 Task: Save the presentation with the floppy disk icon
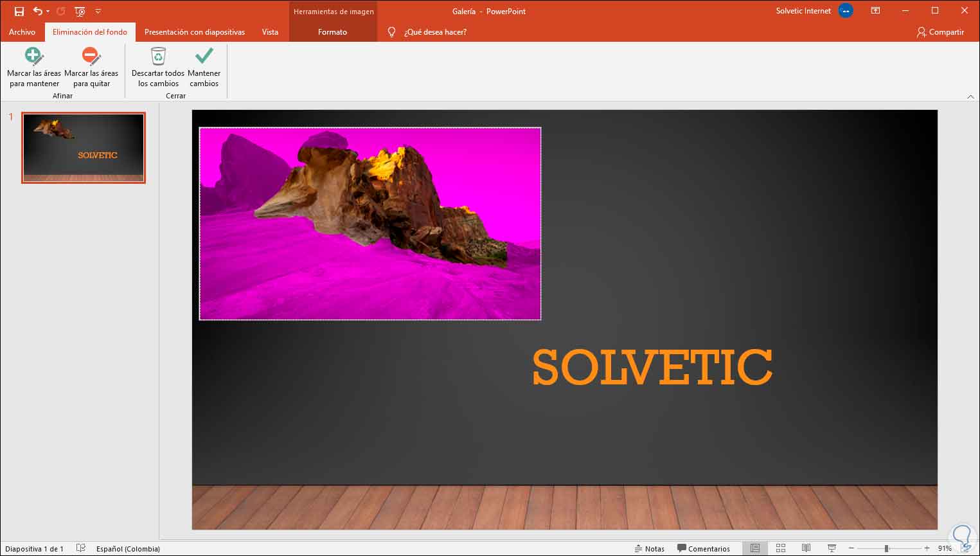pos(19,12)
